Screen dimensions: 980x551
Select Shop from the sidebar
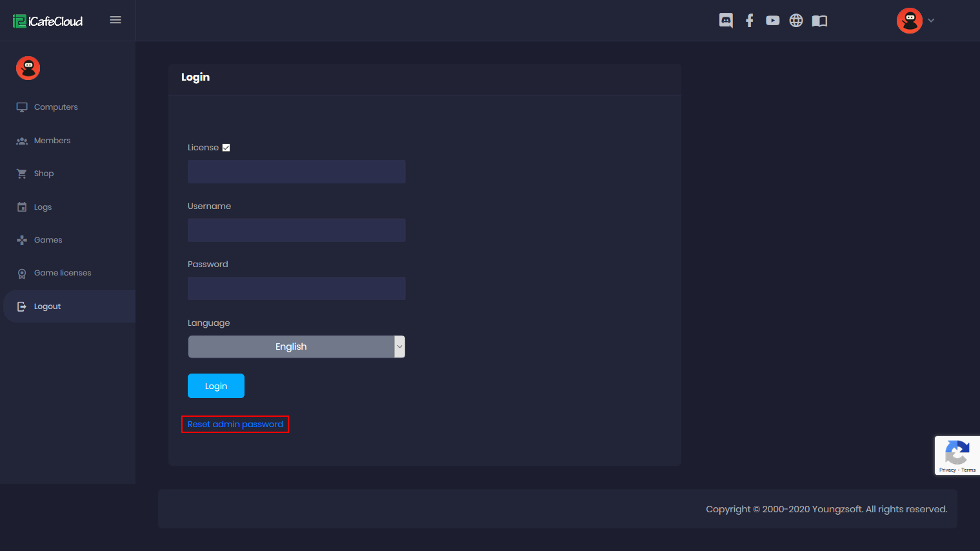[44, 174]
